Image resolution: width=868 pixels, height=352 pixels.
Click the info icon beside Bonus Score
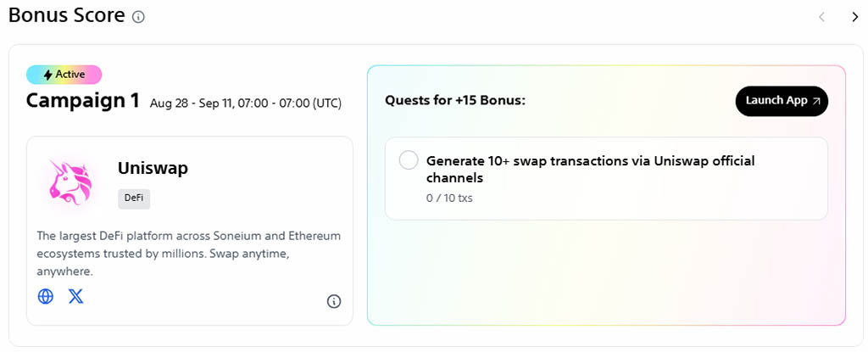[138, 17]
